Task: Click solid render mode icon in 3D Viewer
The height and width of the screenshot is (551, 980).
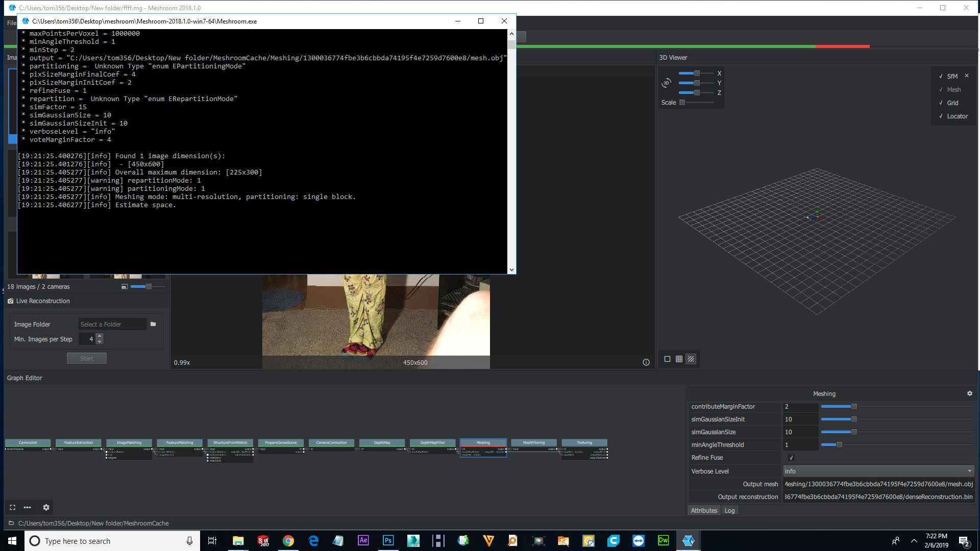Action: click(x=667, y=359)
